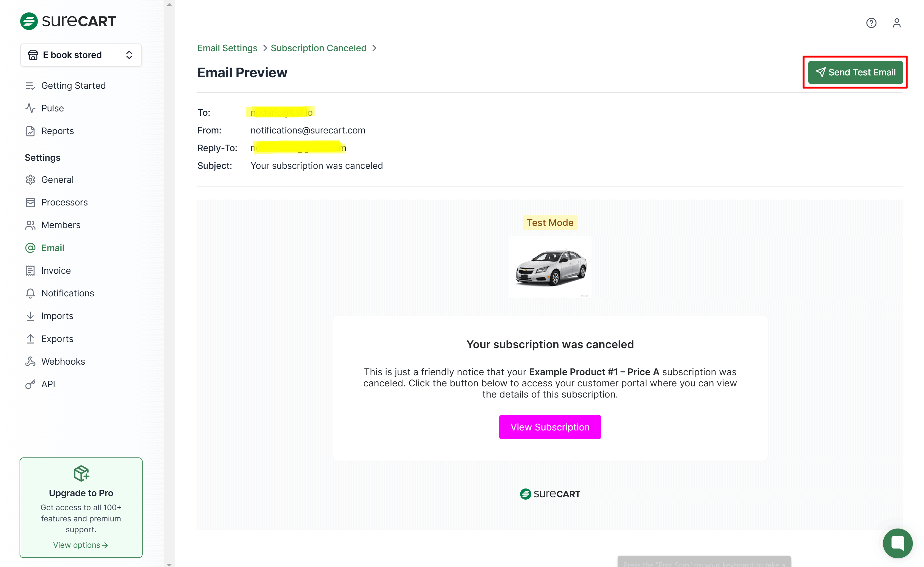Viewport: 924px width, 567px height.
Task: Open the Members settings page
Action: pyautogui.click(x=60, y=225)
